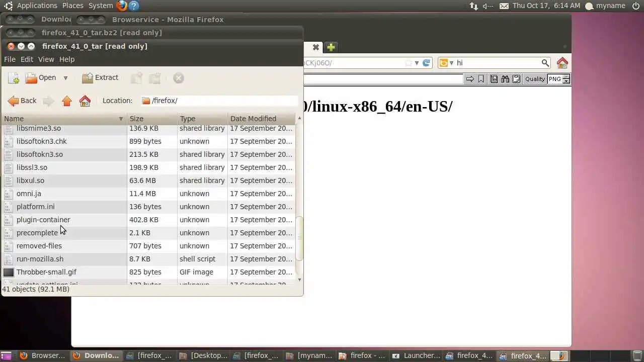Launch Firefox from the top panel icon
Viewport: 644px width, 362px height.
pyautogui.click(x=122, y=6)
